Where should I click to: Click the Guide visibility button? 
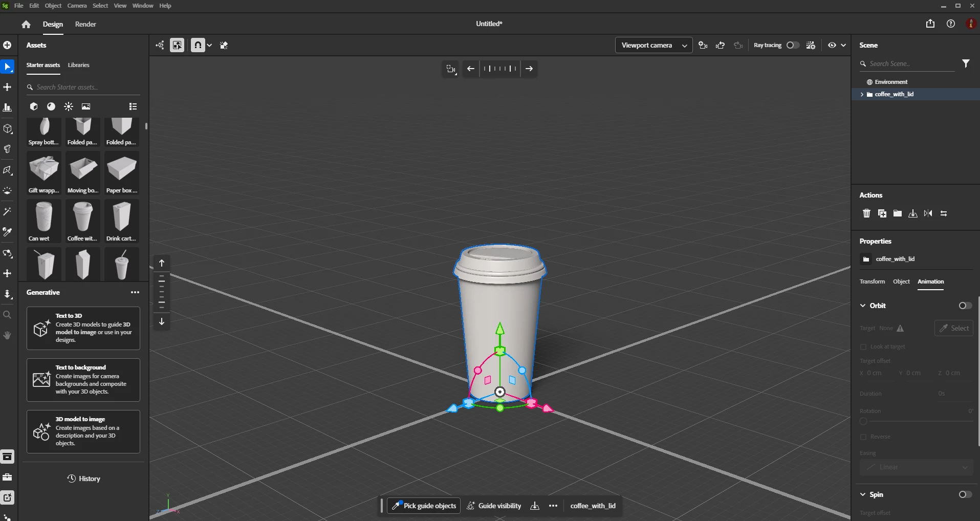click(x=494, y=506)
